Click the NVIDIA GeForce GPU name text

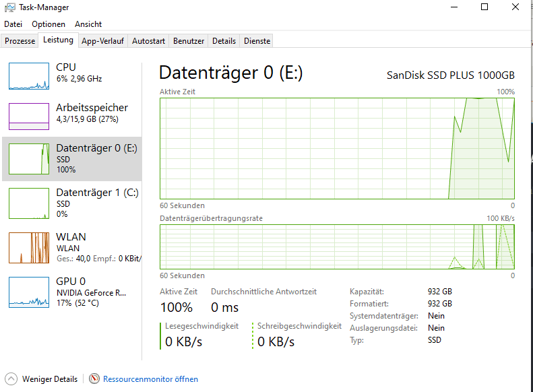(x=92, y=293)
